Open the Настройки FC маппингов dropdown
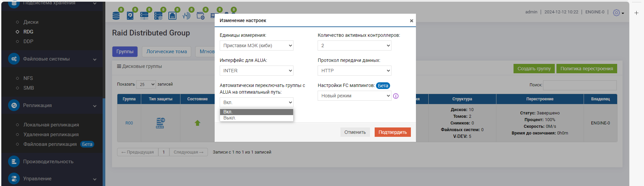This screenshot has width=644, height=186. [355, 96]
